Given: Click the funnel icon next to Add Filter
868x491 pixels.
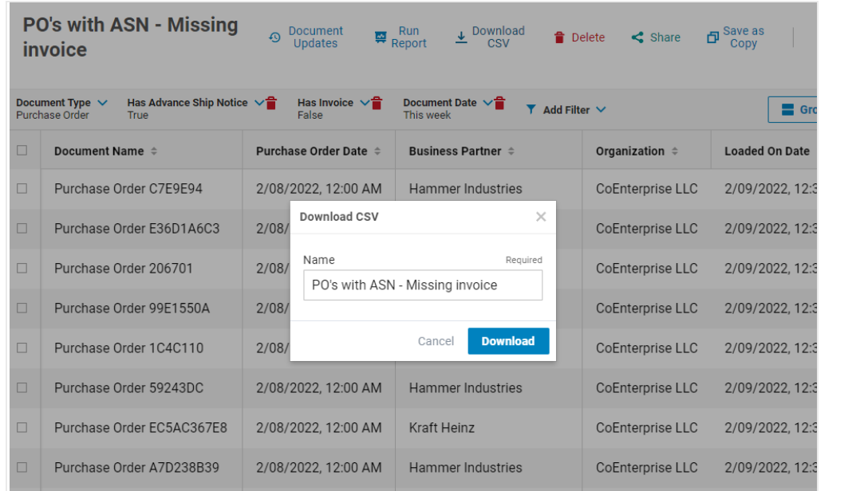Looking at the screenshot, I should (531, 109).
